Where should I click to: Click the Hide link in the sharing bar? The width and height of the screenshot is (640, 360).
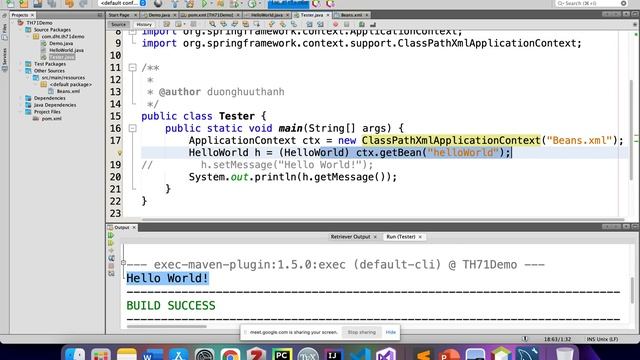[391, 332]
